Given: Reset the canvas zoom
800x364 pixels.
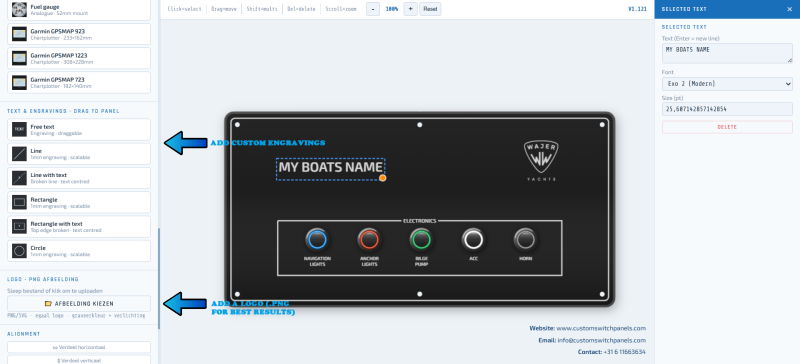Looking at the screenshot, I should click(x=430, y=9).
